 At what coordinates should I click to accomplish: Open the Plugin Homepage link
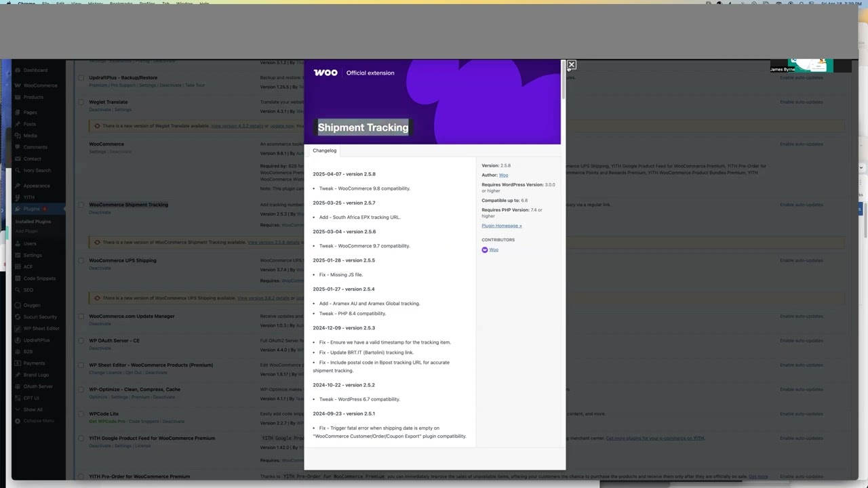tap(502, 226)
